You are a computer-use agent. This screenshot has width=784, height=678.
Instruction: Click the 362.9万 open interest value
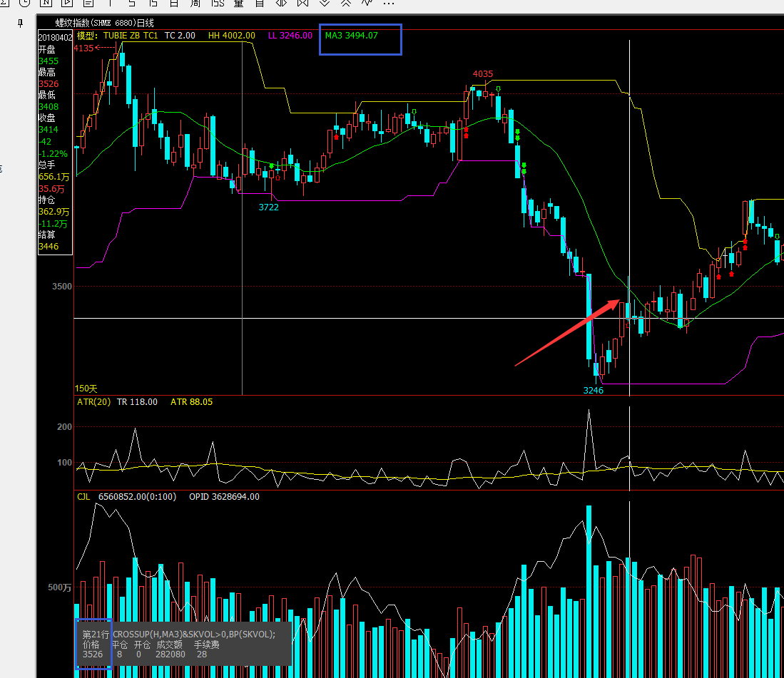pos(54,212)
